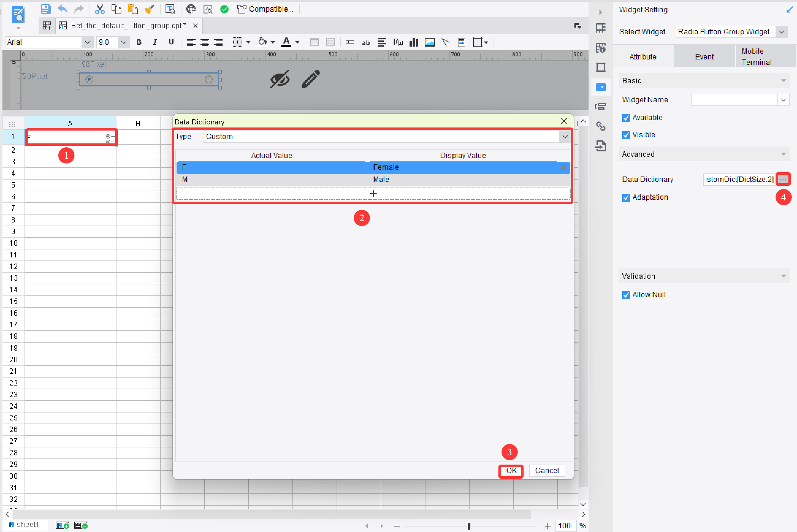Add a new dictionary row with plus button

pyautogui.click(x=373, y=193)
